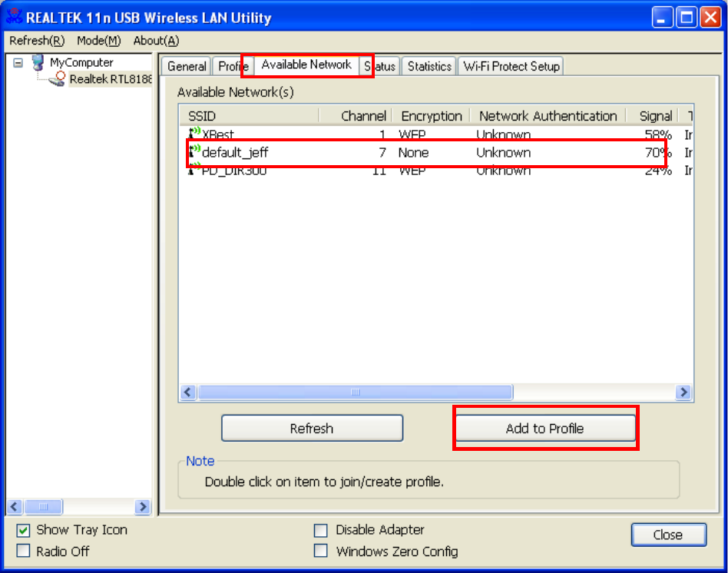Click the Realtek utility title bar icon
Image resolution: width=728 pixels, height=573 pixels.
click(15, 17)
